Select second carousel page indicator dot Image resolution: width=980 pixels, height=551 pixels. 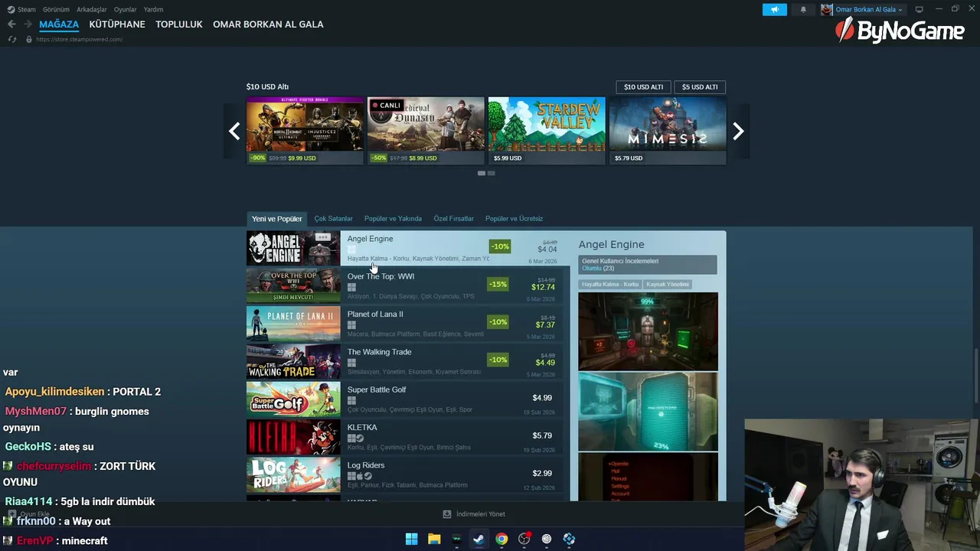492,174
